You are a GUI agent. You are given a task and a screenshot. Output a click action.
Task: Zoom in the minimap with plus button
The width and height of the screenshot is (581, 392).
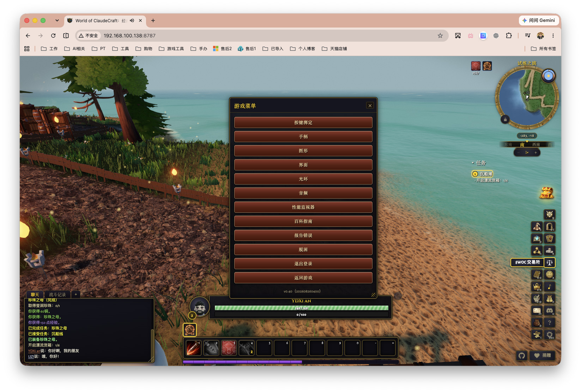[535, 153]
